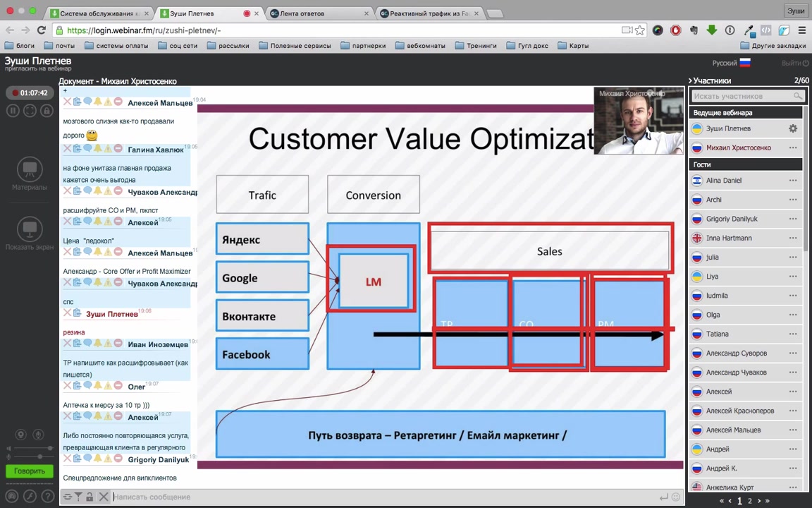The height and width of the screenshot is (508, 812).
Task: Pause the webinar recording
Action: [x=13, y=110]
